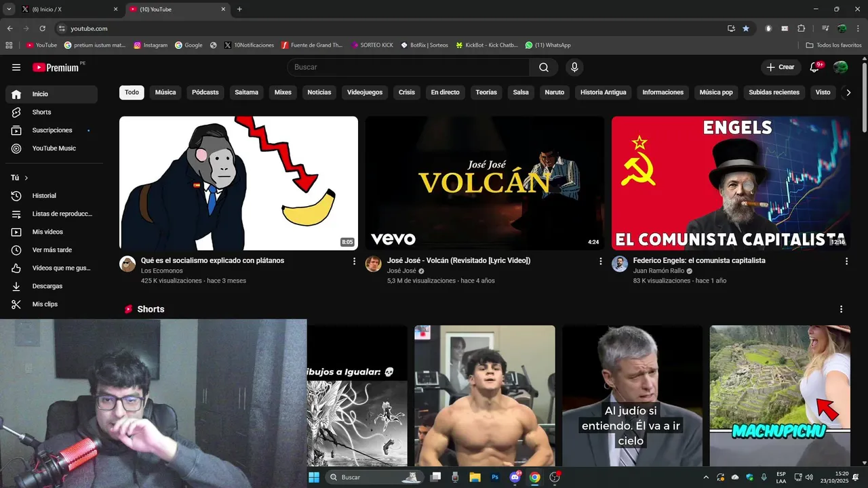Open the WhatsApp bookmark

coord(548,45)
